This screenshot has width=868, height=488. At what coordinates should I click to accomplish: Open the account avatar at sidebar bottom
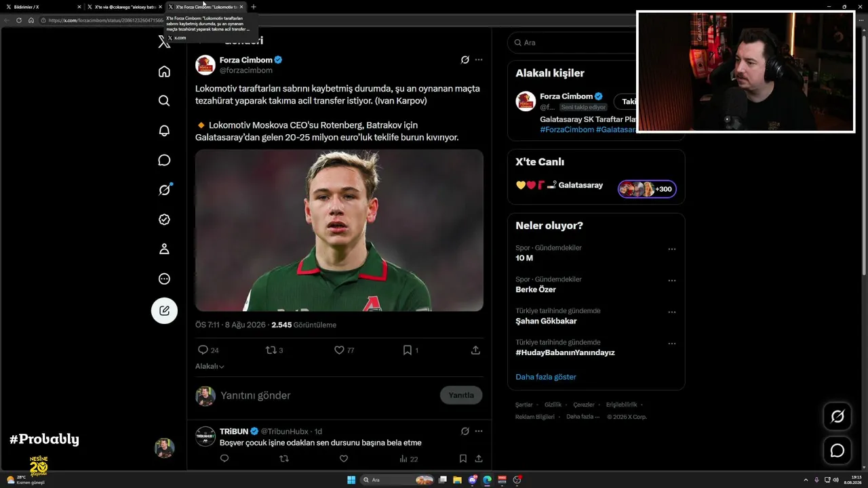164,448
